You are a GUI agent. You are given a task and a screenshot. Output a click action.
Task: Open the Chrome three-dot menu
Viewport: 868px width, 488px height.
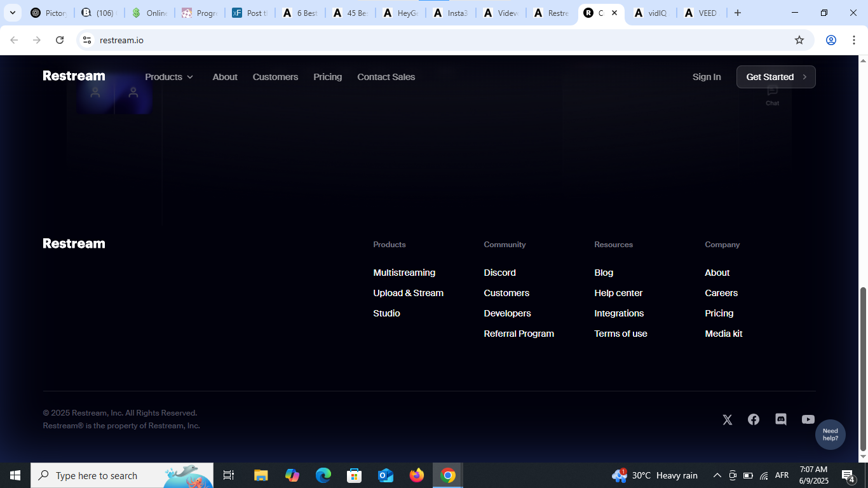pos(853,40)
